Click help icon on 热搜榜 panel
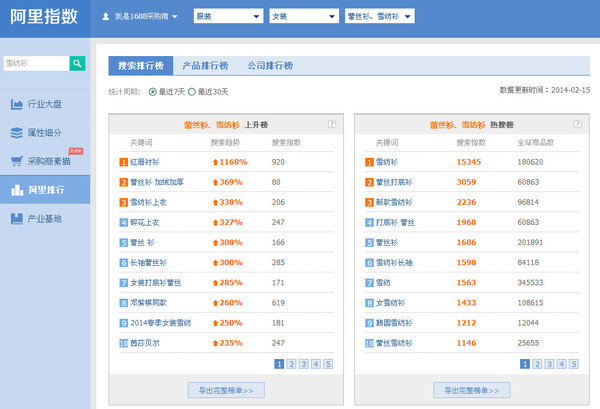This screenshot has width=600, height=409. click(x=577, y=124)
